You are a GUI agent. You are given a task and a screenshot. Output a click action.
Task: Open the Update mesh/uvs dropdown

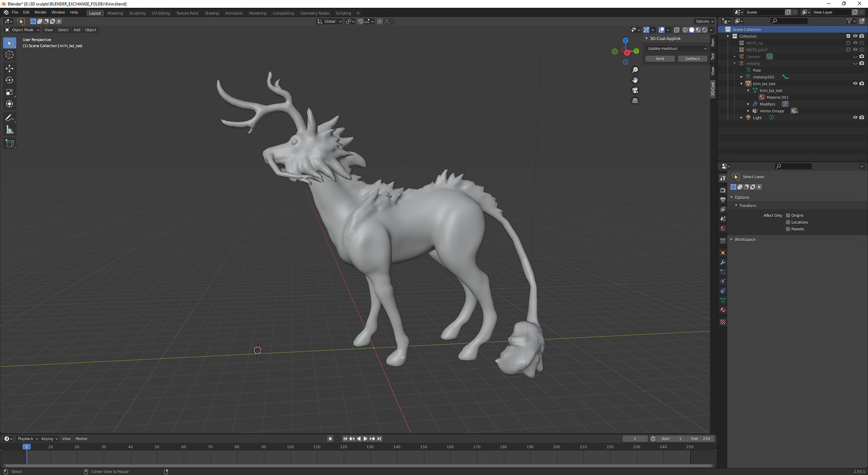click(x=676, y=48)
